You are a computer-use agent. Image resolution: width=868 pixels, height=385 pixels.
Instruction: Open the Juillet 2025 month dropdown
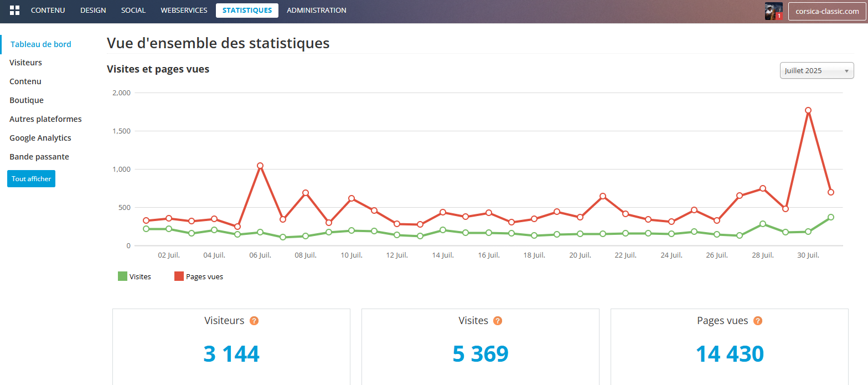point(817,70)
